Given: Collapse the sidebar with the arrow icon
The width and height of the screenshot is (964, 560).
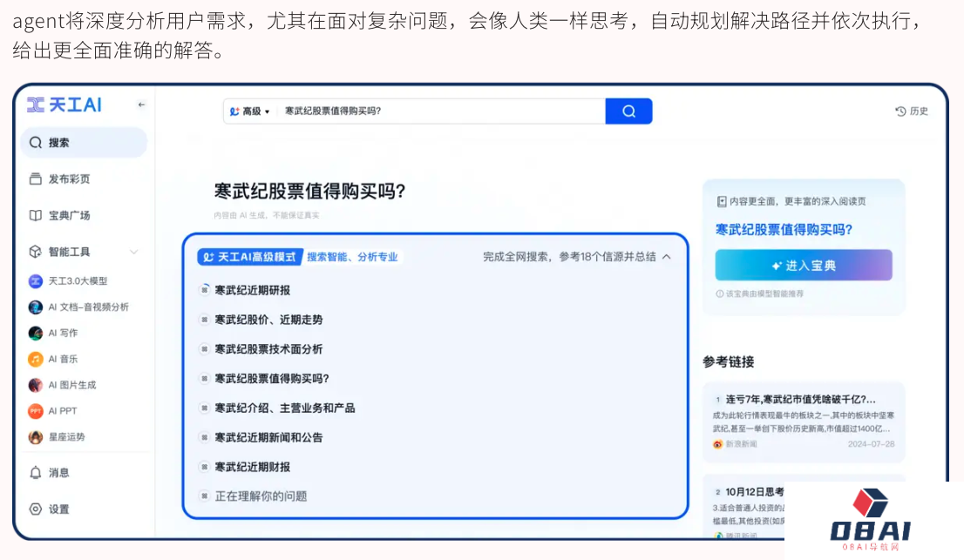Looking at the screenshot, I should tap(141, 105).
